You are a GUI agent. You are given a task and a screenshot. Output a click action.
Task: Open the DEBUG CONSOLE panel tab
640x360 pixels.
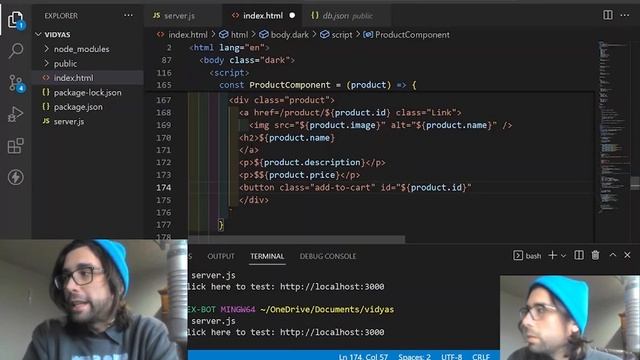[328, 256]
